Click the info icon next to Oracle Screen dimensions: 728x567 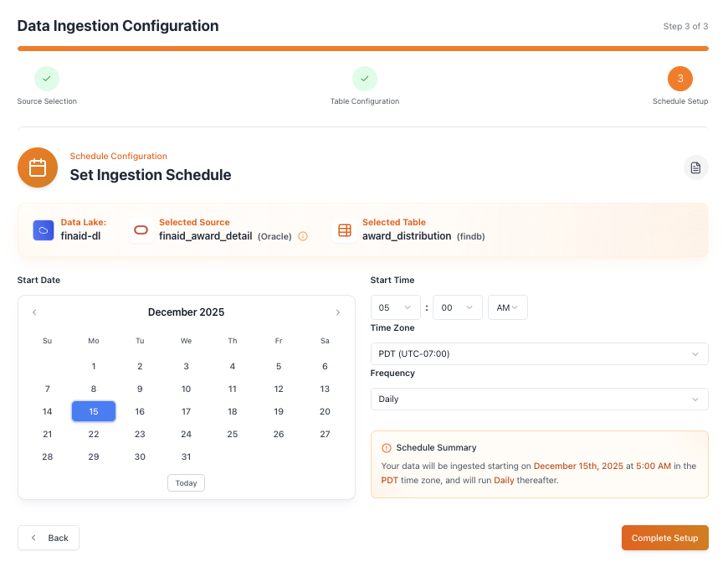point(303,236)
